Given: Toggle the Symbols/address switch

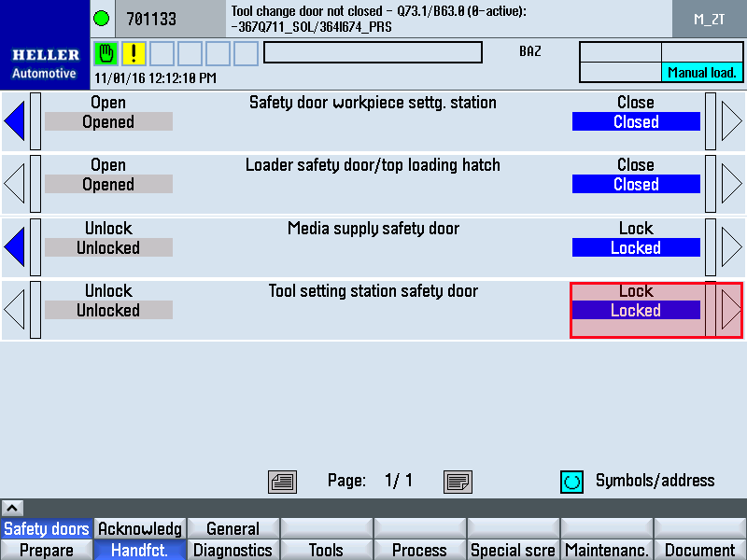Looking at the screenshot, I should click(571, 482).
